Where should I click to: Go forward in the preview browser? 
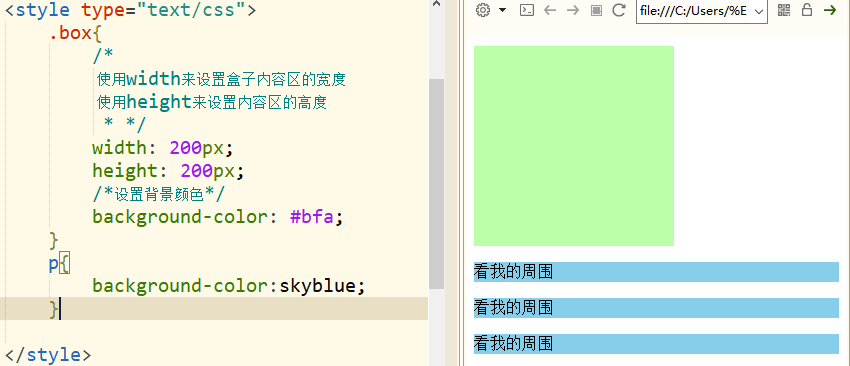572,10
